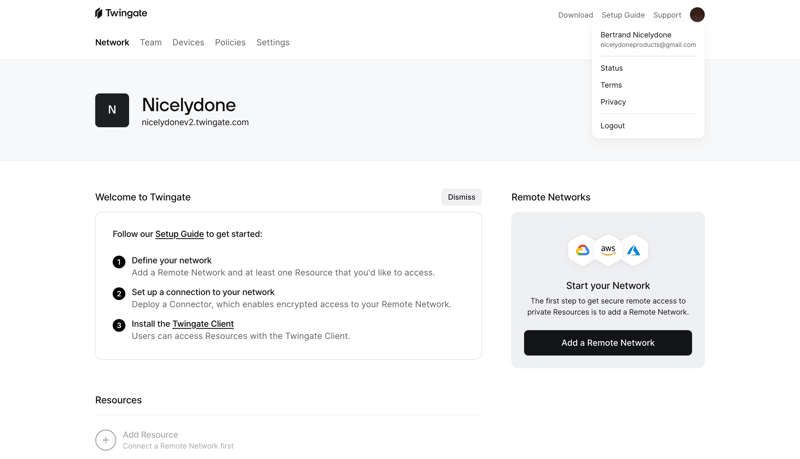Click the Resources heading

coord(118,400)
